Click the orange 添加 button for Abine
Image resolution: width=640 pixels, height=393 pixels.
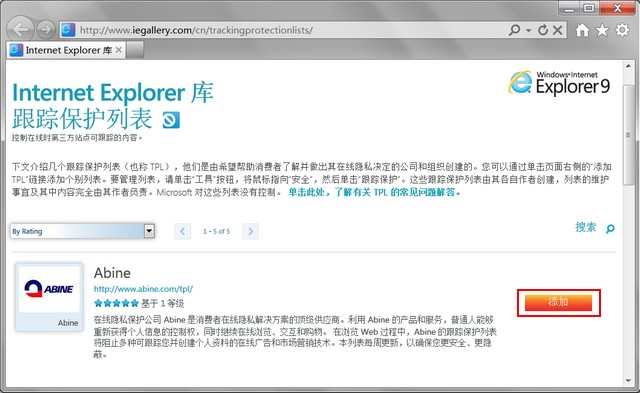pos(558,302)
